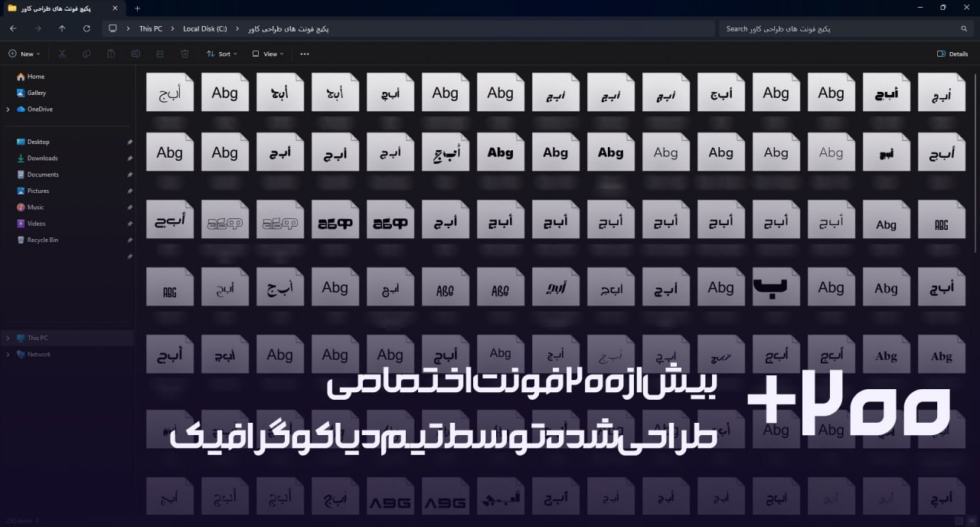Select OneDrive in the sidebar

(34, 110)
